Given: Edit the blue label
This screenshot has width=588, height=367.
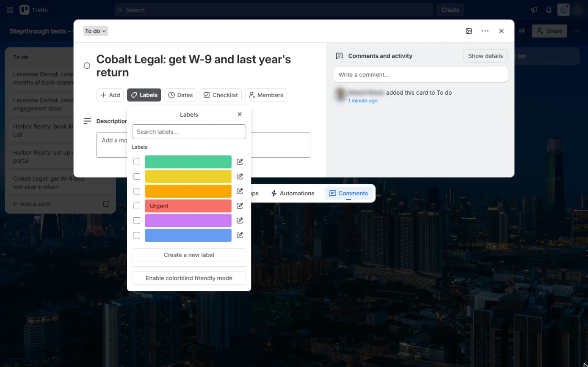Looking at the screenshot, I should [x=240, y=235].
